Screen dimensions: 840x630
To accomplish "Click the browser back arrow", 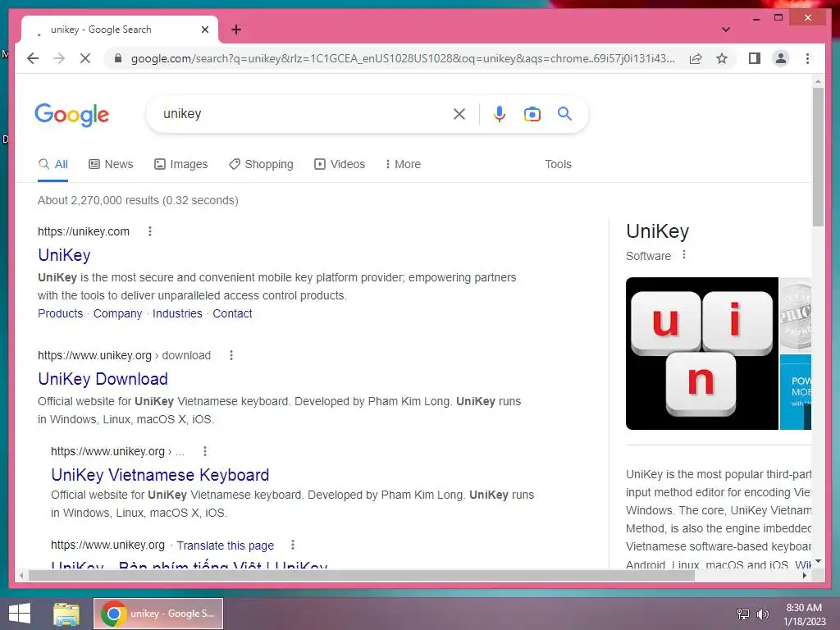I will pyautogui.click(x=33, y=58).
